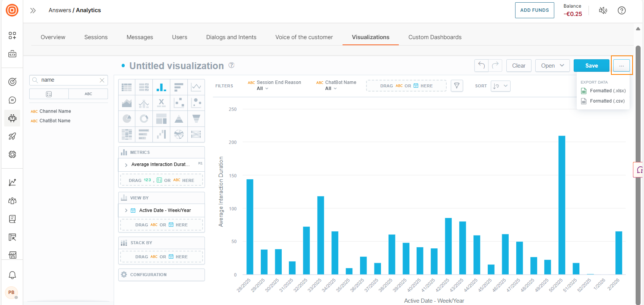
Task: Select the headline X chart icon
Action: [162, 103]
